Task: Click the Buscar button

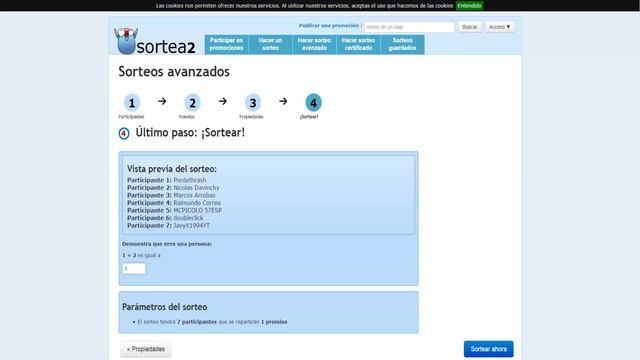Action: (x=469, y=27)
